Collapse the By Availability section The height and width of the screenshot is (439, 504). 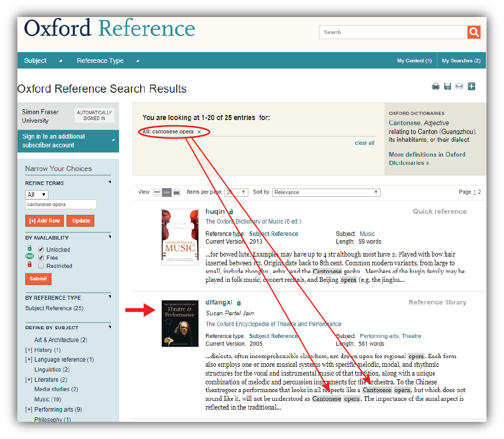coord(110,237)
